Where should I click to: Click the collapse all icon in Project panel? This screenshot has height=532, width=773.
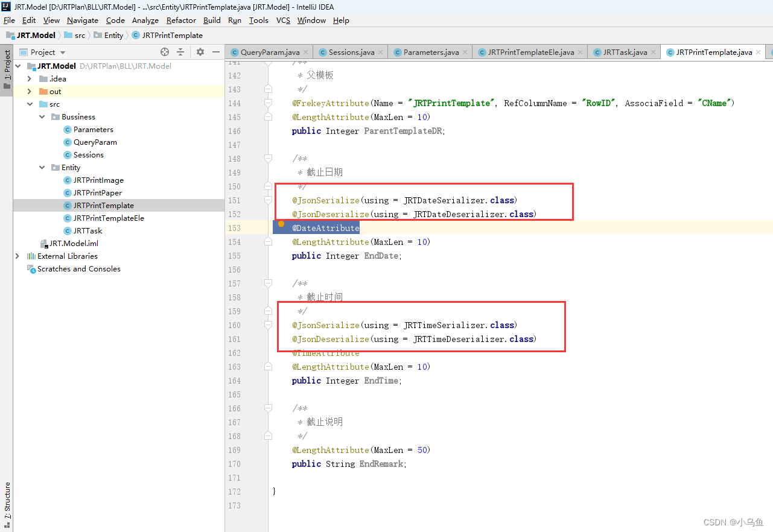180,52
